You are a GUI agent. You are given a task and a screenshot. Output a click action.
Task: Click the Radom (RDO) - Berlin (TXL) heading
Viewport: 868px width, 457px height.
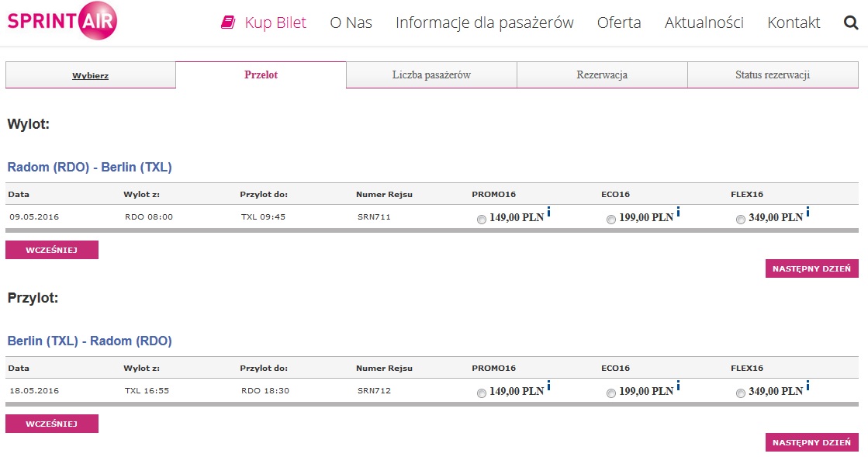point(90,168)
